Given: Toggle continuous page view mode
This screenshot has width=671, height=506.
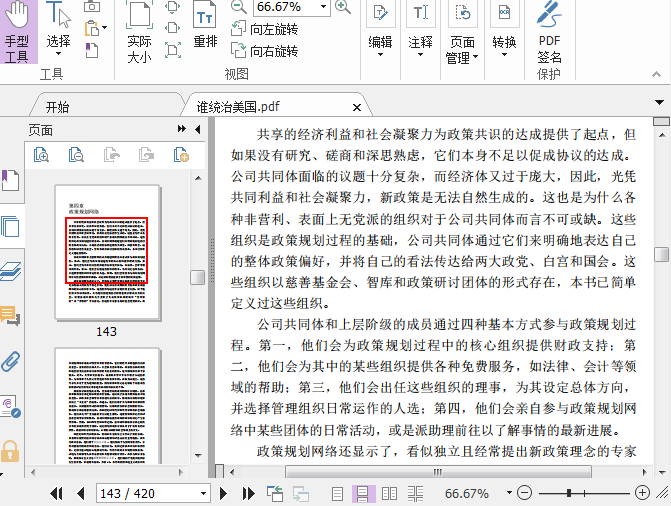Looking at the screenshot, I should [363, 494].
